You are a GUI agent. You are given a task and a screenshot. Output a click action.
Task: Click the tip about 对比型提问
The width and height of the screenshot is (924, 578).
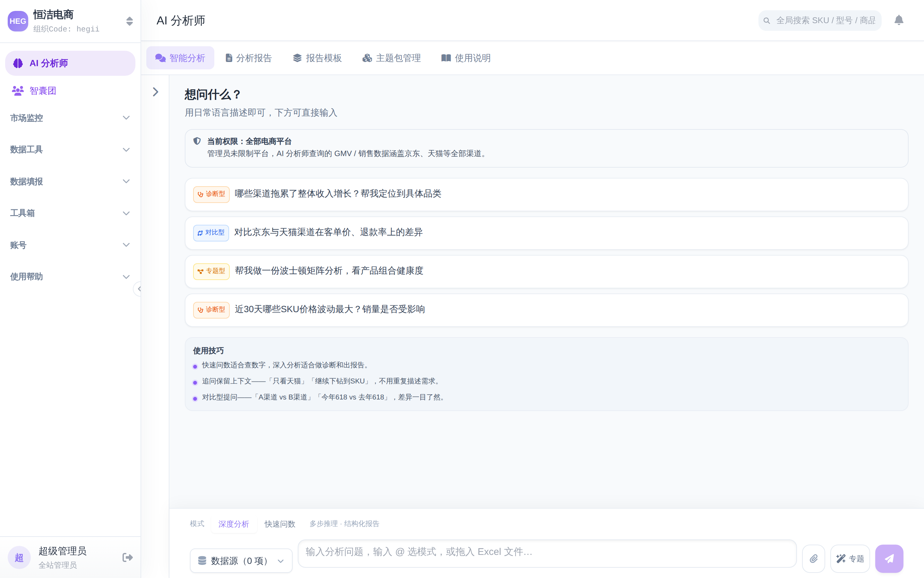click(324, 397)
